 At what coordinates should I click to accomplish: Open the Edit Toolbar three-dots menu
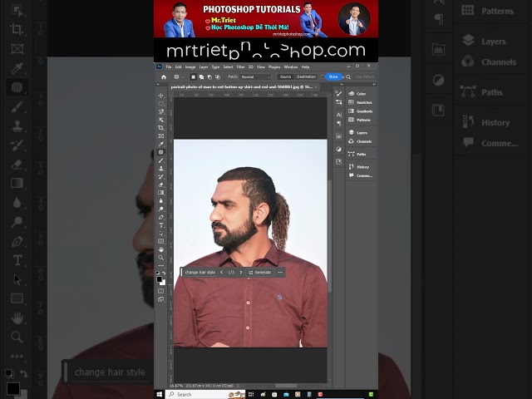click(x=161, y=266)
